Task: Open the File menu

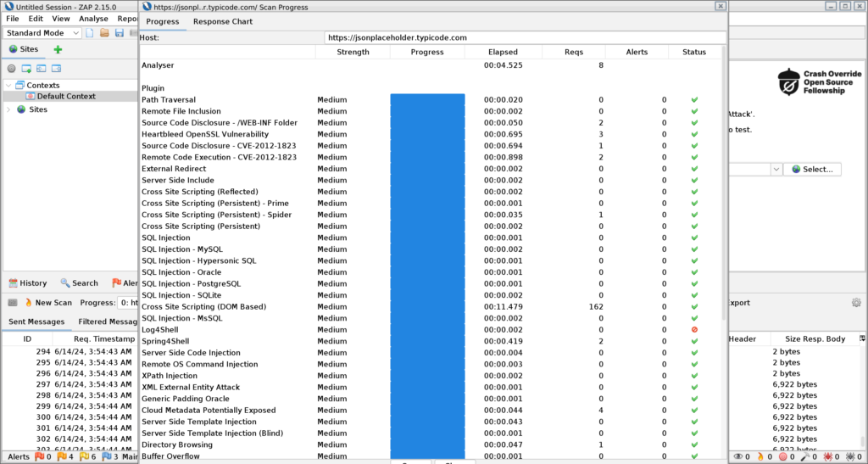Action: (12, 19)
